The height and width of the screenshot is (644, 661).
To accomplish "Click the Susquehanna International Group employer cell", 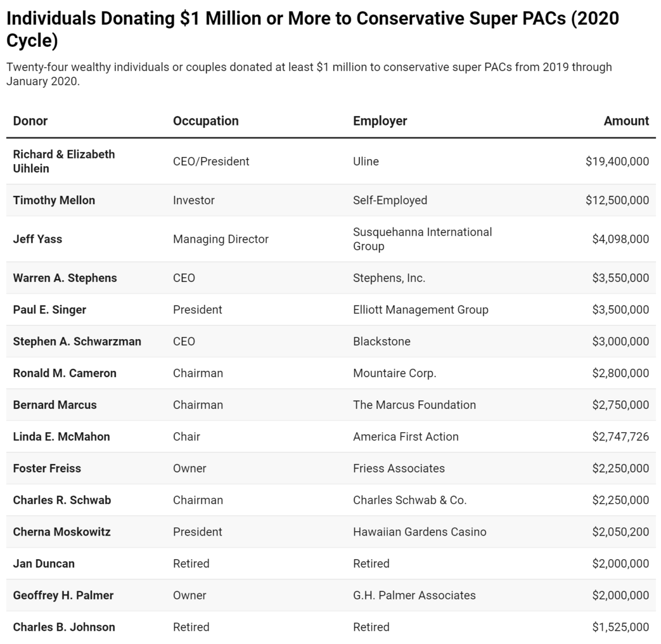I will click(x=422, y=239).
